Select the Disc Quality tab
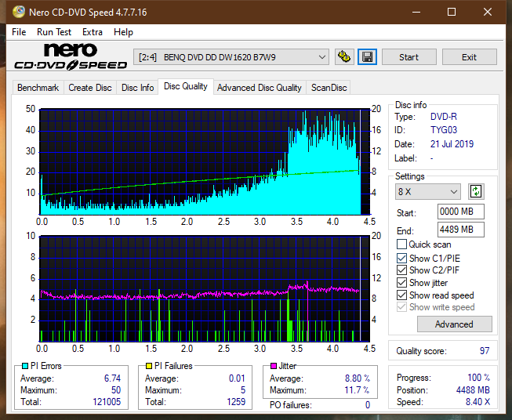 coord(186,86)
